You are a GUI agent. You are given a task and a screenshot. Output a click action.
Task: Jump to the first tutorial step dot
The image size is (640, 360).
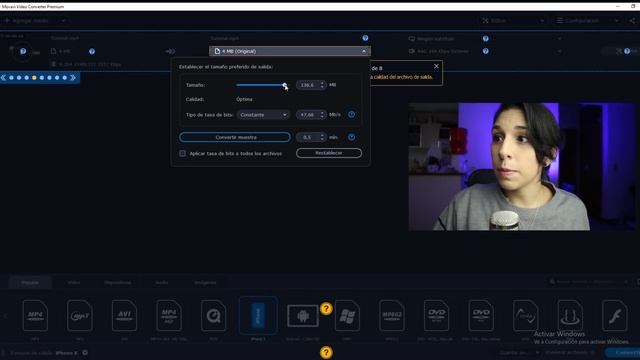(x=11, y=78)
